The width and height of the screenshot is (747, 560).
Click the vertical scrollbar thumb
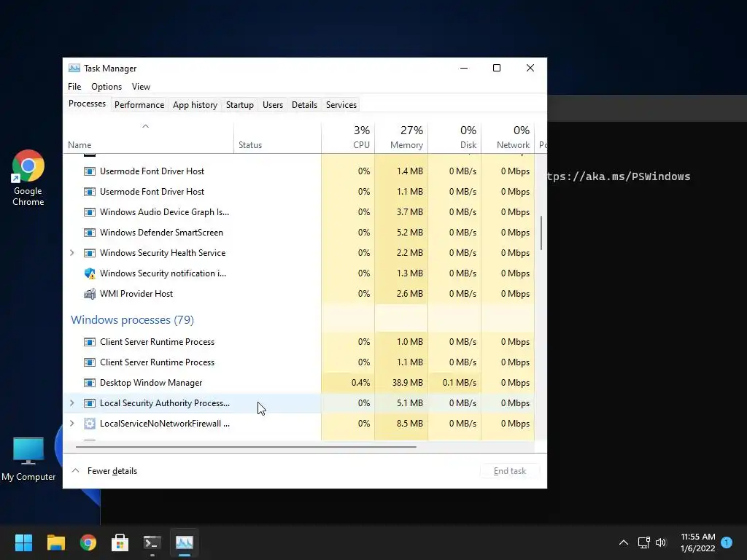click(541, 233)
